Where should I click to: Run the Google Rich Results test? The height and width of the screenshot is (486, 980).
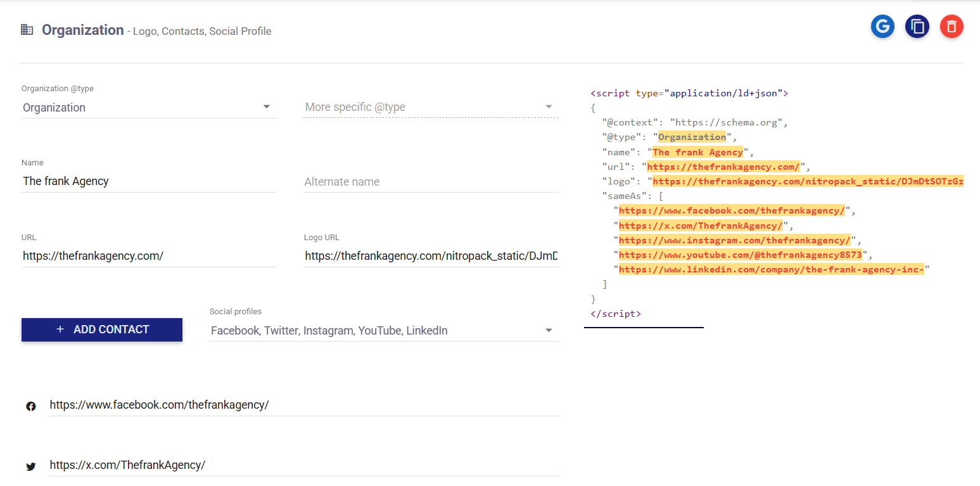tap(882, 27)
